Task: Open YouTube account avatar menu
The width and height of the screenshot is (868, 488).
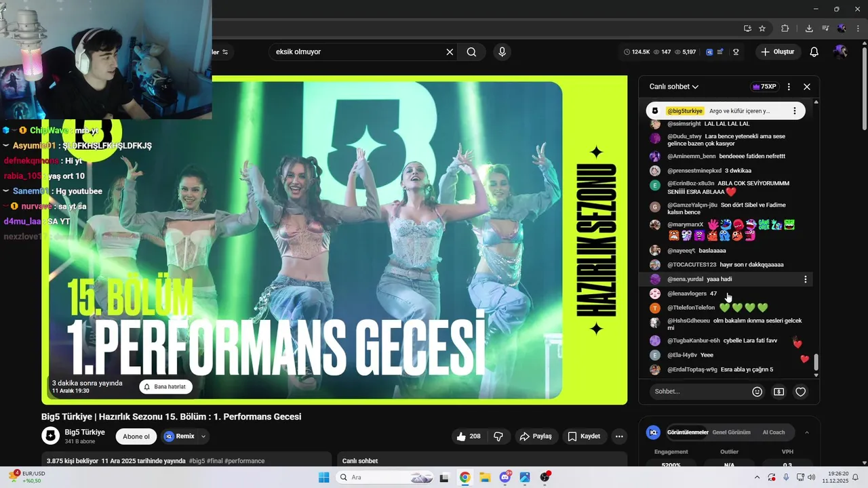Action: 840,52
